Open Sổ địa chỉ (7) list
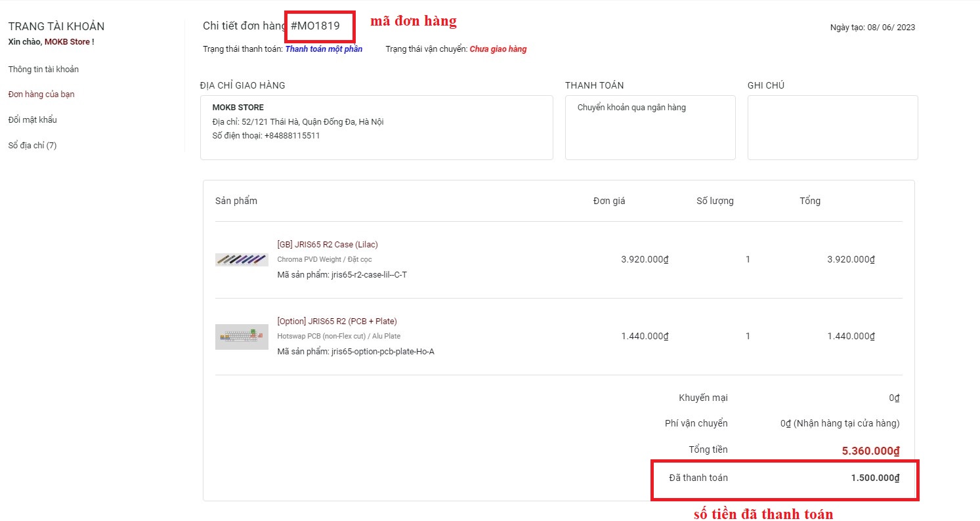The width and height of the screenshot is (980, 521). (x=33, y=146)
